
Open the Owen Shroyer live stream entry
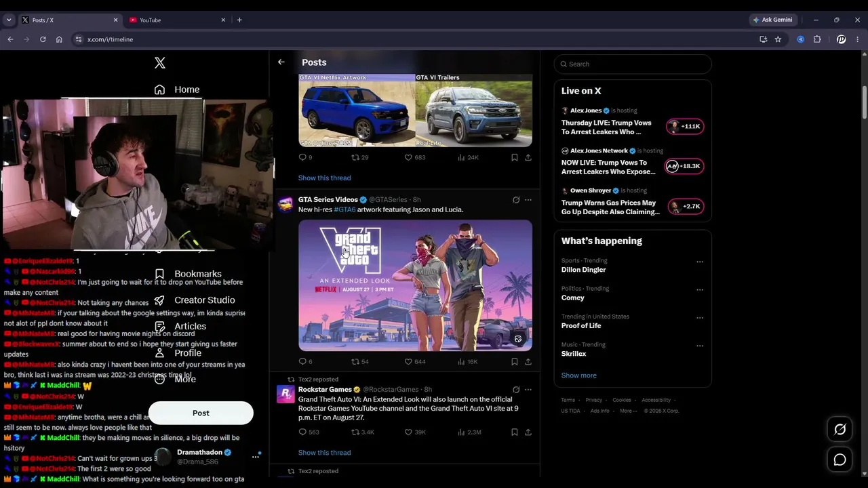(633, 203)
